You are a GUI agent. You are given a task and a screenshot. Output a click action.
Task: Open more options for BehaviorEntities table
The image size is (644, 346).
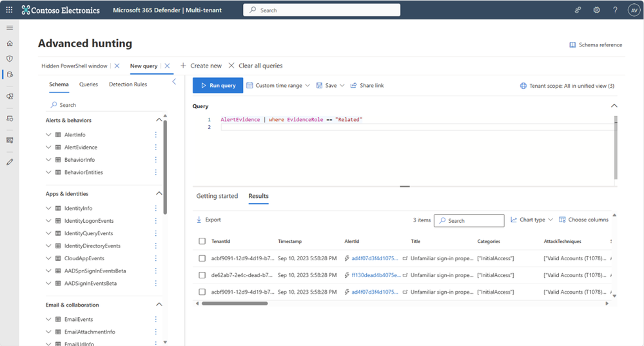(155, 173)
